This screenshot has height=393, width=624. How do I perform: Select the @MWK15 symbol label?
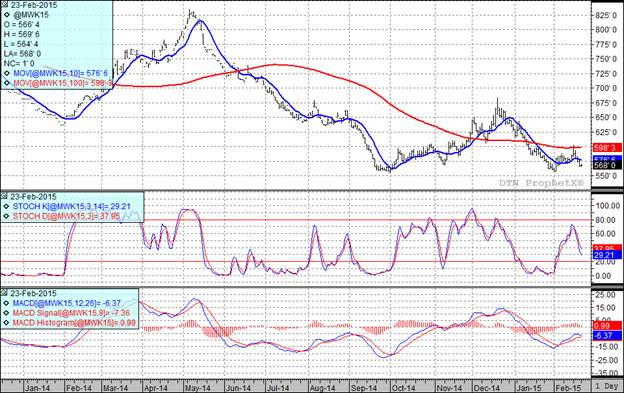coord(31,15)
